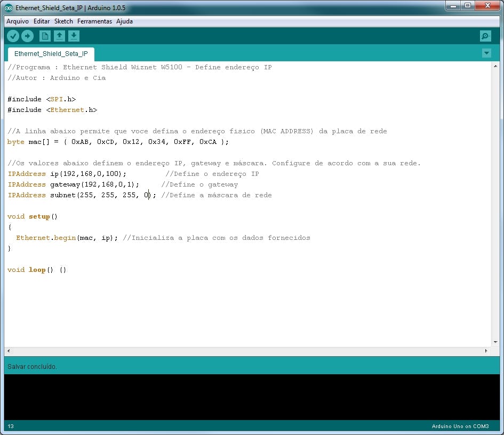Open the sketch tab dropdown triangle
Viewport: 504px width, 435px height.
[486, 53]
